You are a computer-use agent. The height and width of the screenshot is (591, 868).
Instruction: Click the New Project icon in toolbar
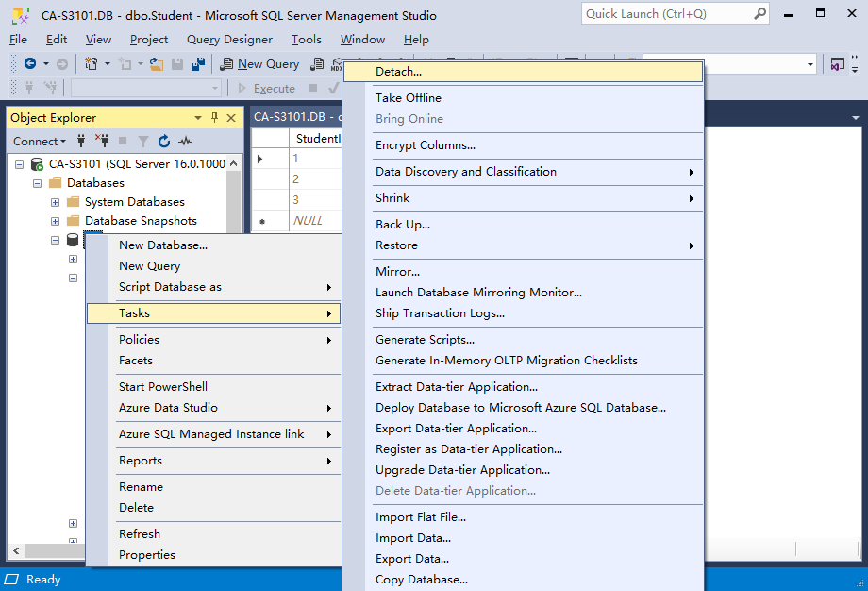click(92, 64)
